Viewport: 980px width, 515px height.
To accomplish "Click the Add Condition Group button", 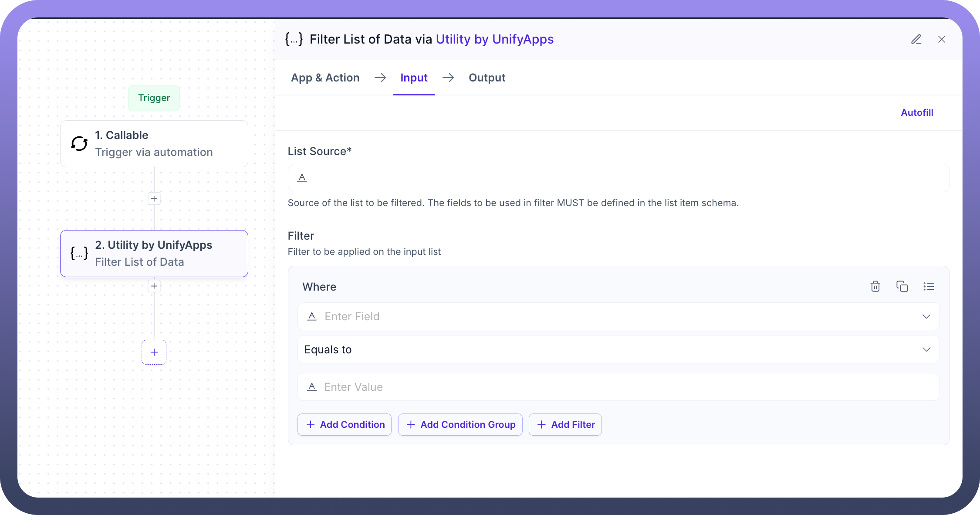I will [460, 424].
